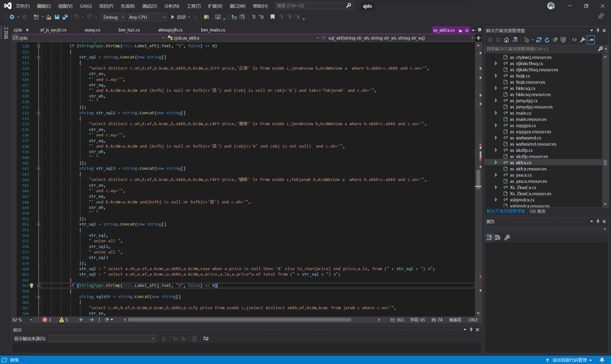Click the lightbulb quick actions icon

click(32, 286)
